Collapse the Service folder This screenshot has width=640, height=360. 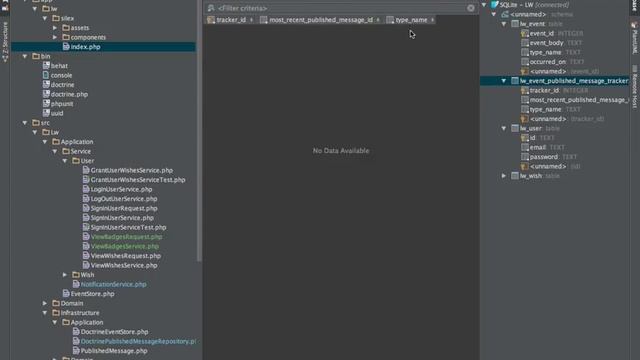point(55,151)
